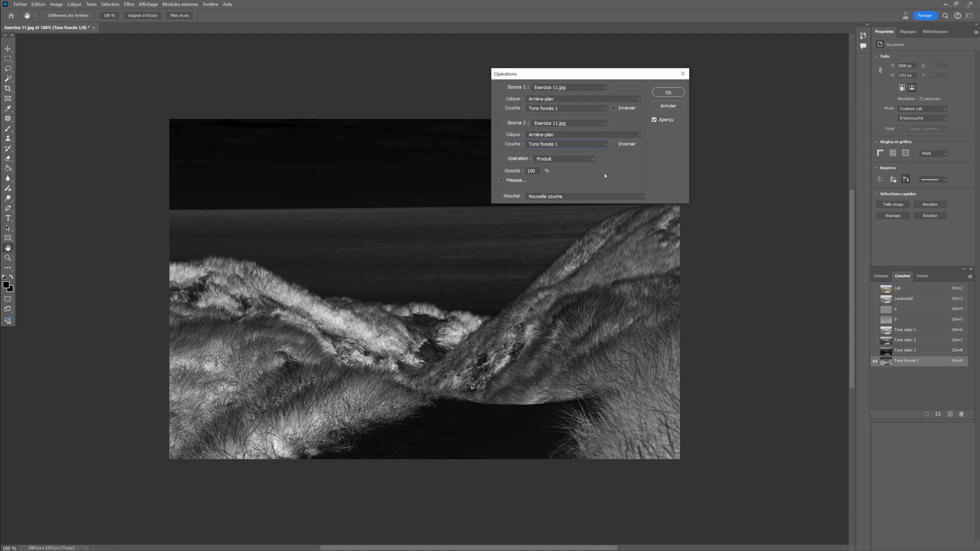This screenshot has width=980, height=551.
Task: Click the background color swatch
Action: pyautogui.click(x=11, y=289)
